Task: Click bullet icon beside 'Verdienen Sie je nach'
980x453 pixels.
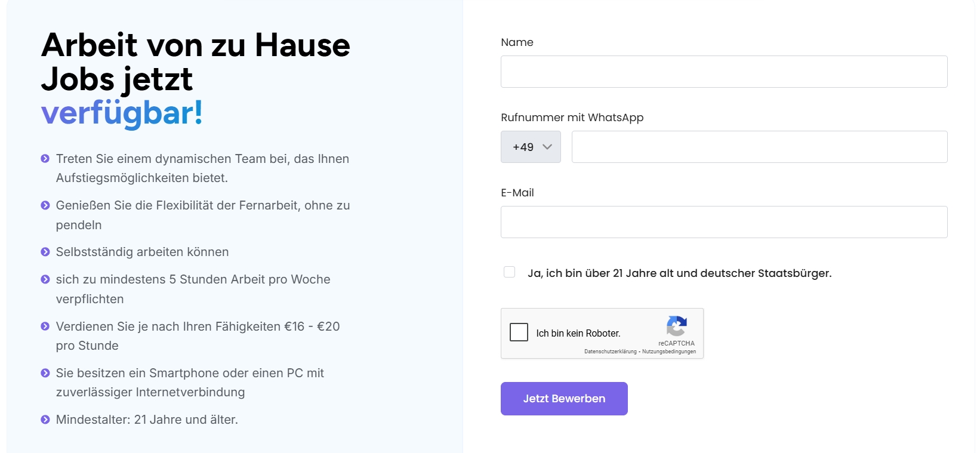Action: point(45,326)
